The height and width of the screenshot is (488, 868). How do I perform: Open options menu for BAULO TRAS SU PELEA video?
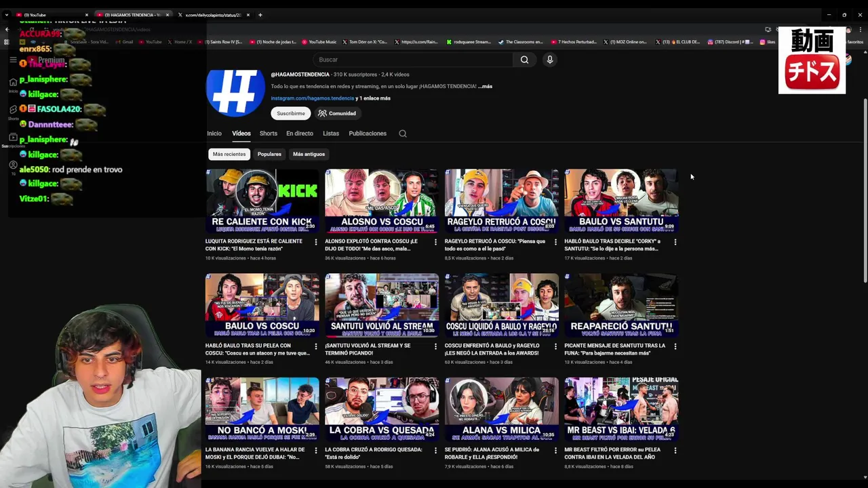(316, 346)
